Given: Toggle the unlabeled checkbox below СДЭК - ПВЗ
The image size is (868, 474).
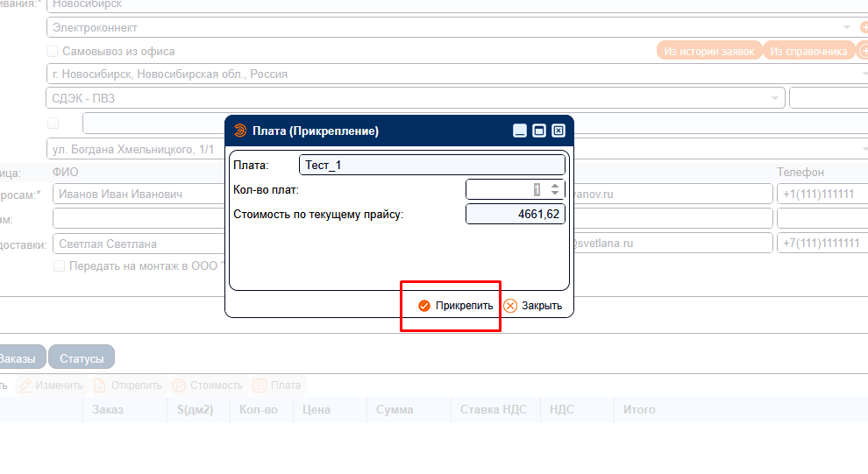Looking at the screenshot, I should [53, 123].
